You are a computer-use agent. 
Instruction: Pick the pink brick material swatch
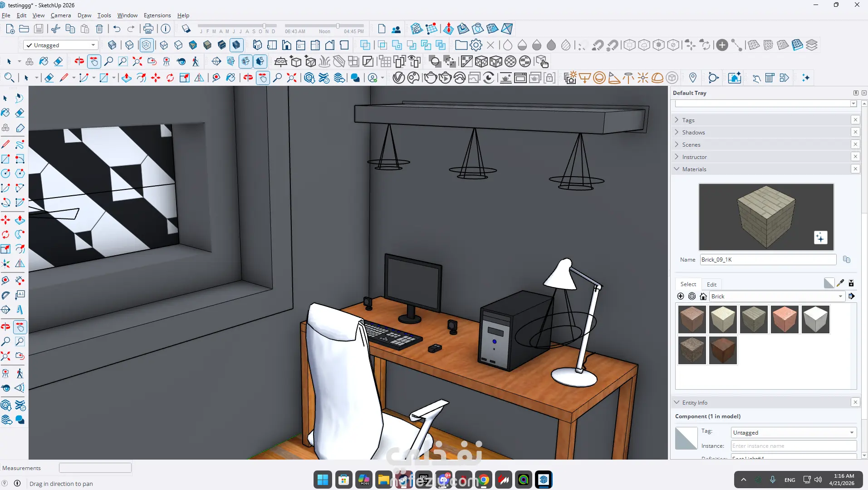pyautogui.click(x=785, y=319)
